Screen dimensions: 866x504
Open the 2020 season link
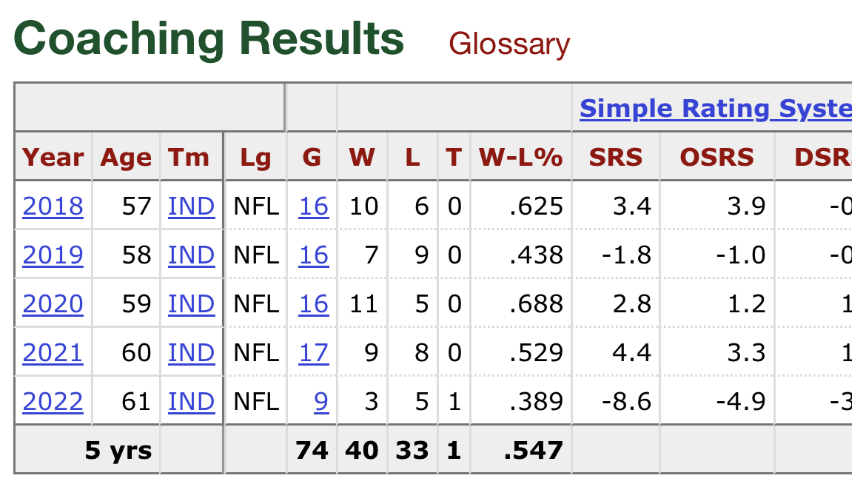(x=53, y=303)
